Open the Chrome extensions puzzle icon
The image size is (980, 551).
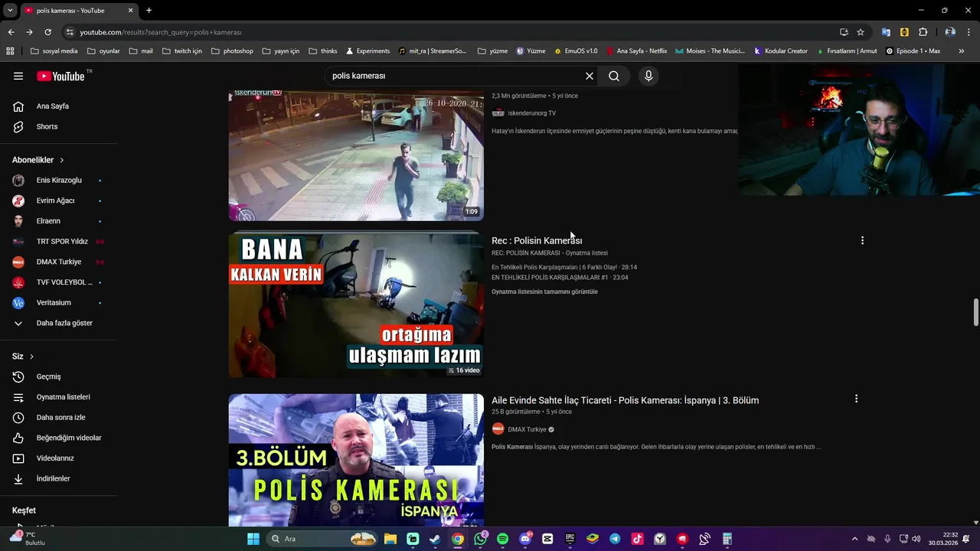click(923, 32)
